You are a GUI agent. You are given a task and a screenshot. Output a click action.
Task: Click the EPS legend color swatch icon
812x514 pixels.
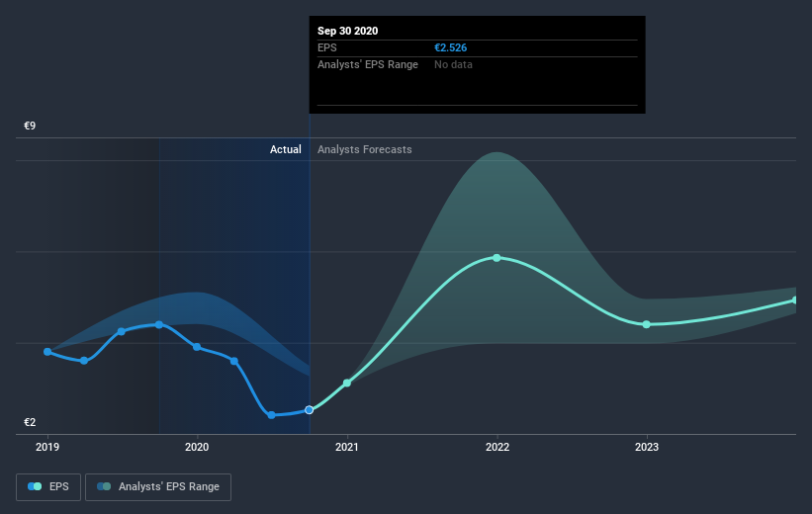(x=35, y=486)
